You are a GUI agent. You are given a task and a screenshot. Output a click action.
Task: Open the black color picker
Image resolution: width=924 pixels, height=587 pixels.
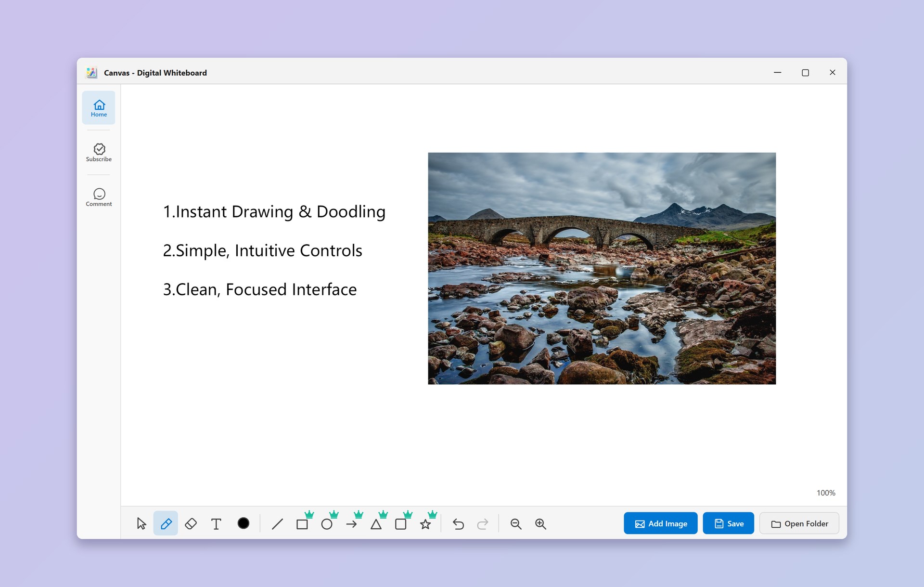pyautogui.click(x=244, y=523)
